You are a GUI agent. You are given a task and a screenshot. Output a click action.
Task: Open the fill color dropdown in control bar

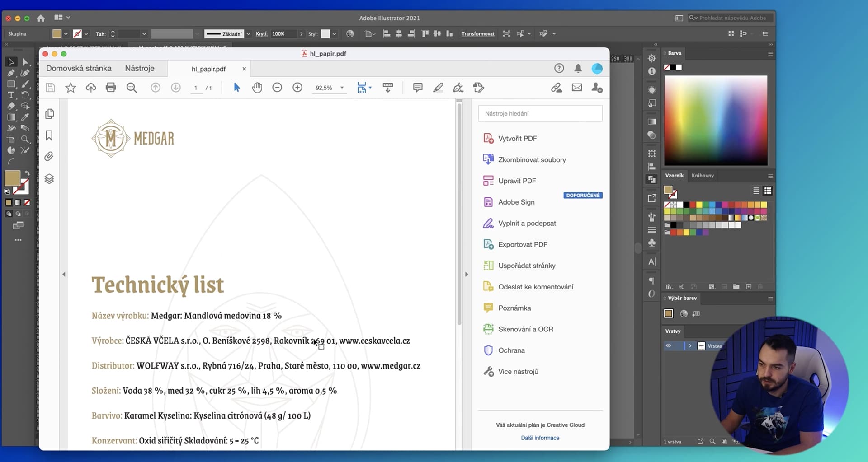[x=66, y=34]
